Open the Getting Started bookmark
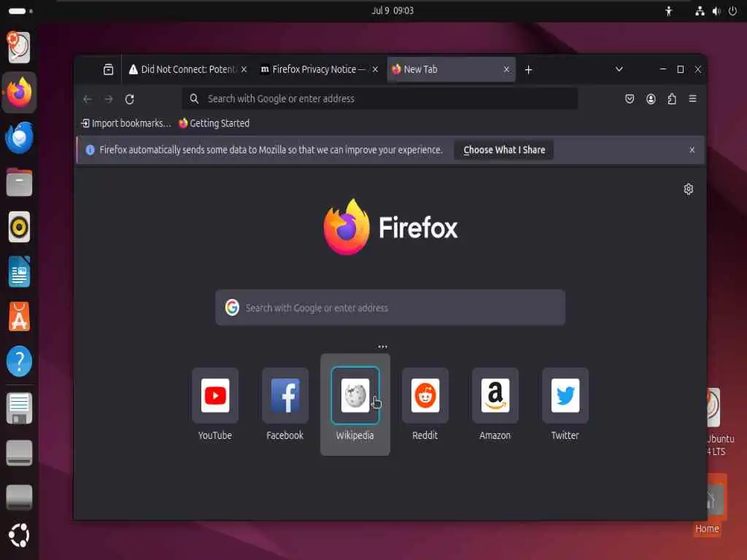747x560 pixels. tap(214, 123)
